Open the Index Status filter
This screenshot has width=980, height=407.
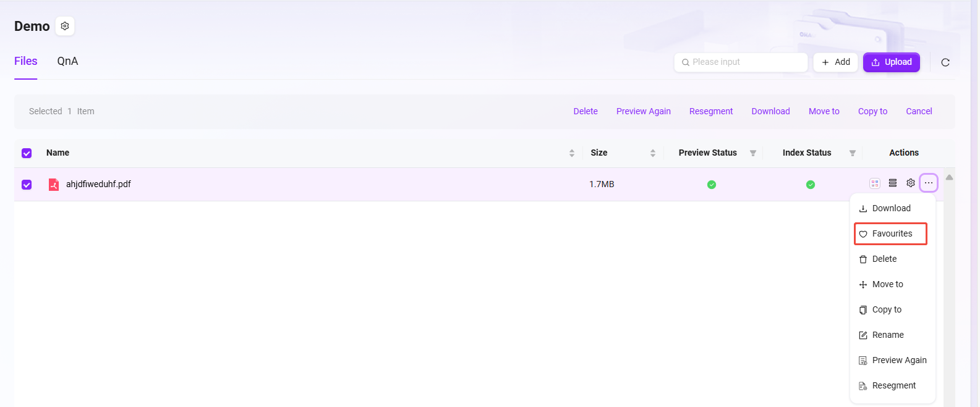coord(852,153)
